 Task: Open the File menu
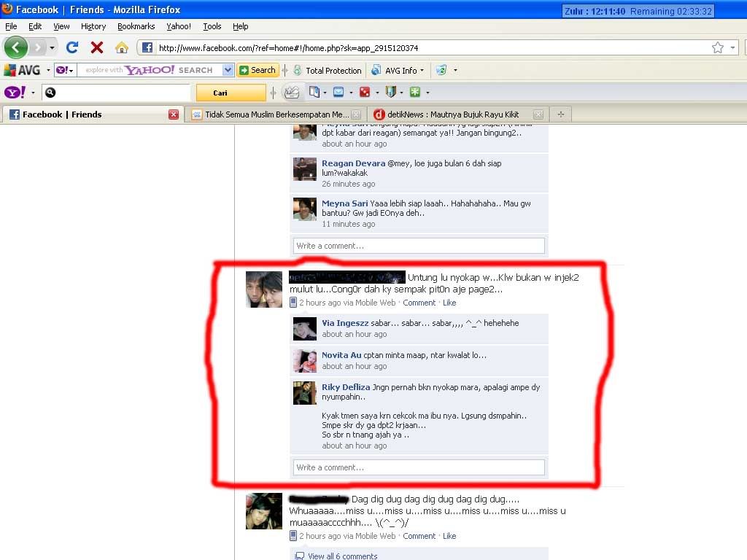pyautogui.click(x=11, y=26)
